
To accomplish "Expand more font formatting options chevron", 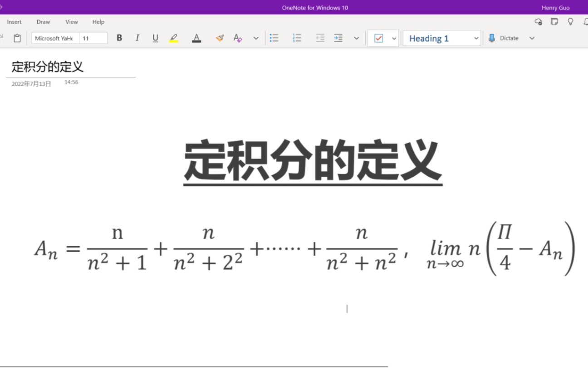I will 256,38.
